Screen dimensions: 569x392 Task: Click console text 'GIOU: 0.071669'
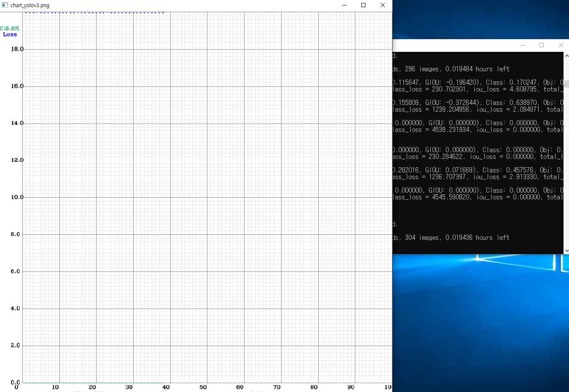click(x=450, y=170)
